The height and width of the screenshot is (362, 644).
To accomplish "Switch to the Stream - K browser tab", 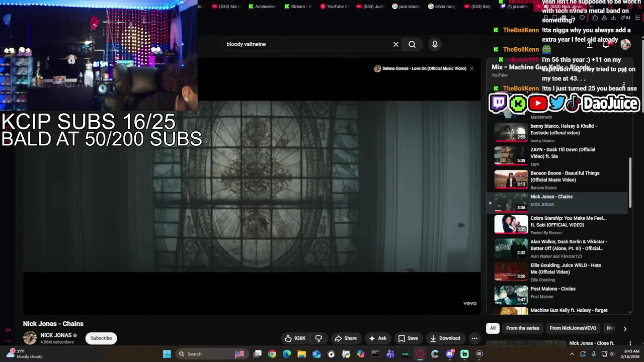I will (x=298, y=7).
